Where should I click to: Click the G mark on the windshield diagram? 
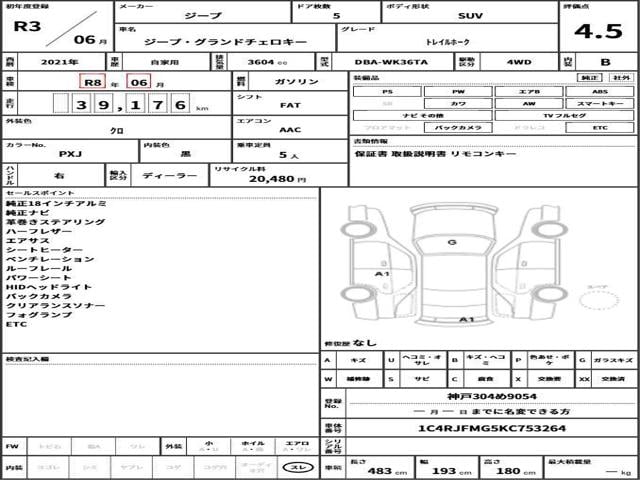(452, 242)
